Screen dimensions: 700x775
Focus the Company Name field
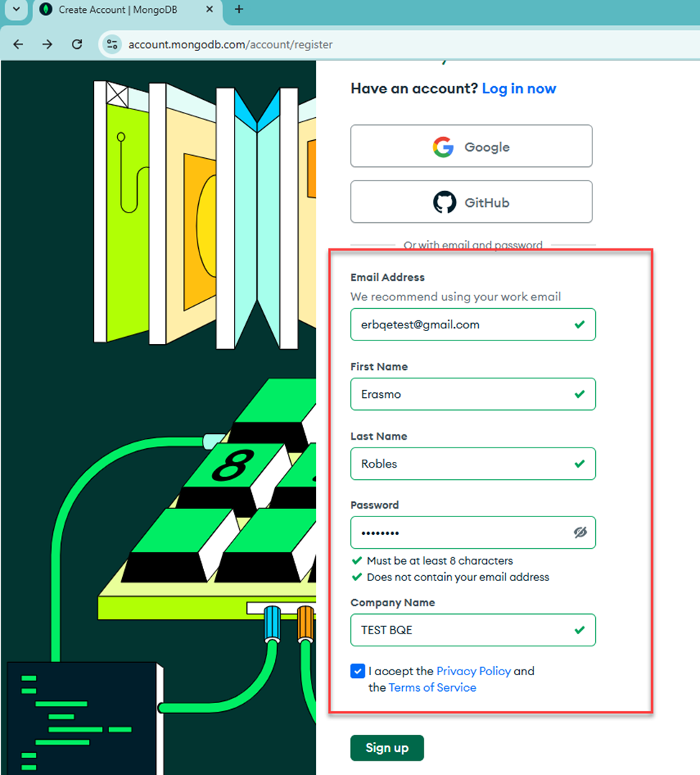472,630
